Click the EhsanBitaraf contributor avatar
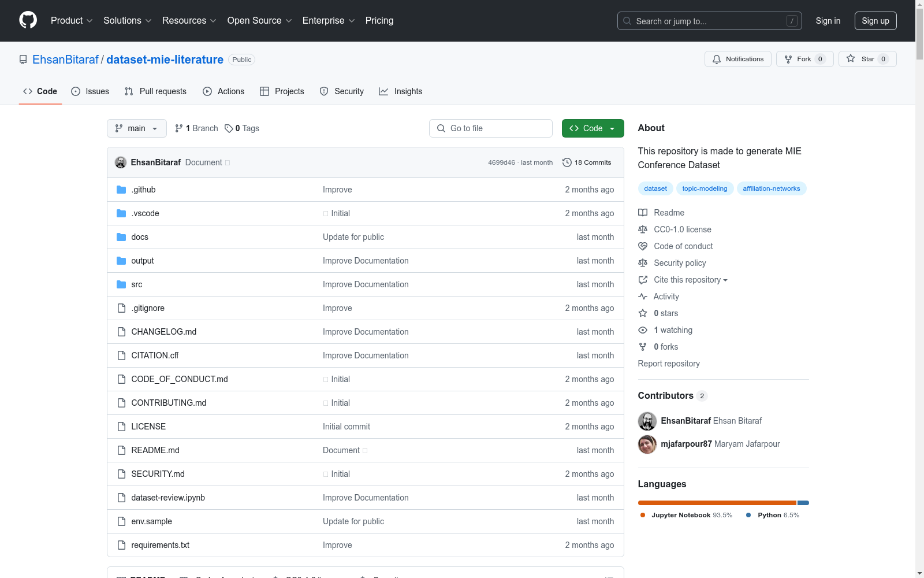This screenshot has width=924, height=578. [647, 421]
